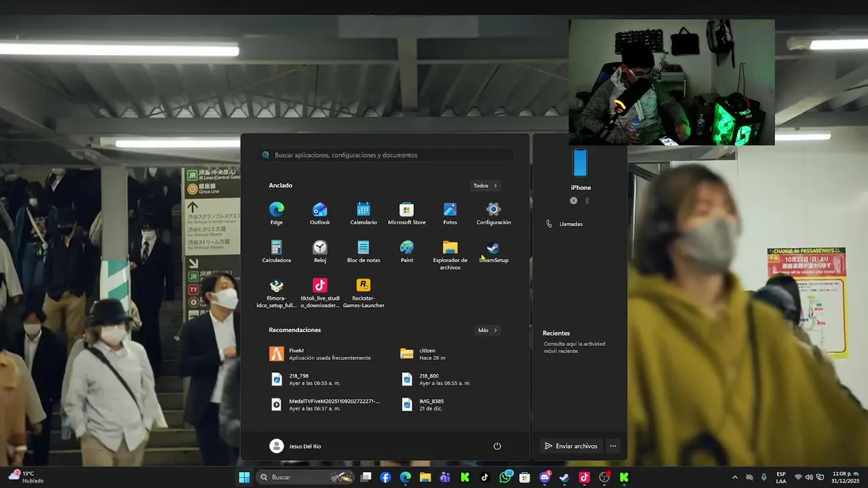Open Microsoft Teams from taskbar
Viewport: 868px width, 488px height.
(x=445, y=477)
